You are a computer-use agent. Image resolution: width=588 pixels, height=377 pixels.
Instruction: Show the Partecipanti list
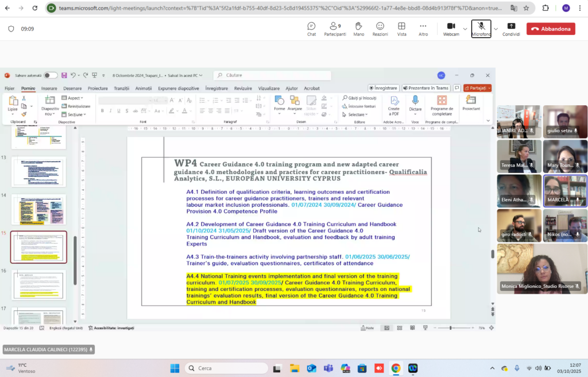pyautogui.click(x=335, y=29)
